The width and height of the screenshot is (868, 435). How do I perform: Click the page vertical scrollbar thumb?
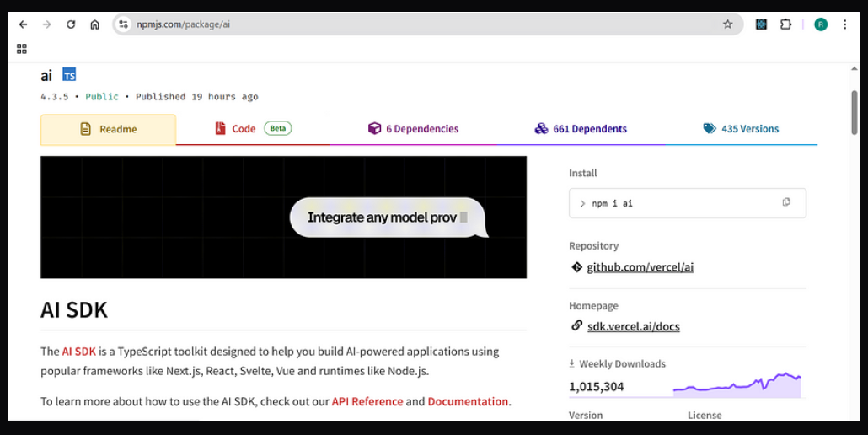click(x=855, y=112)
